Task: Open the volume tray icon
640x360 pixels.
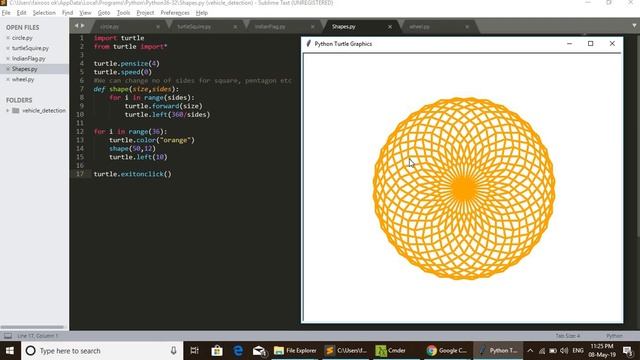Action: click(564, 351)
